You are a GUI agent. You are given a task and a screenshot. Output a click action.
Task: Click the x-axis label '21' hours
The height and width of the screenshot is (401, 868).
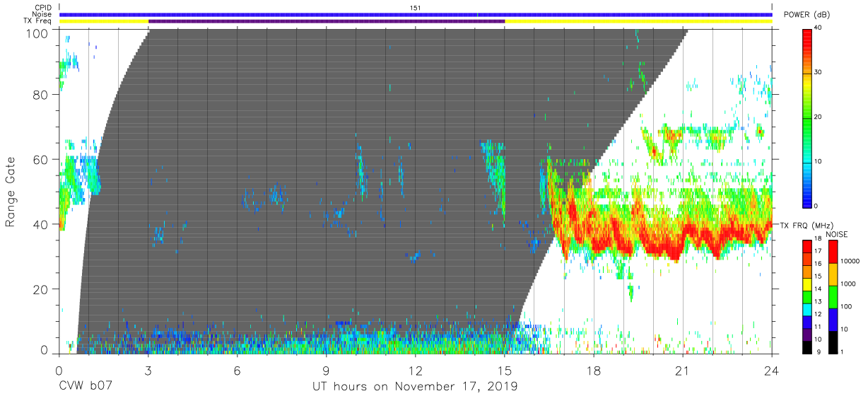pyautogui.click(x=683, y=370)
